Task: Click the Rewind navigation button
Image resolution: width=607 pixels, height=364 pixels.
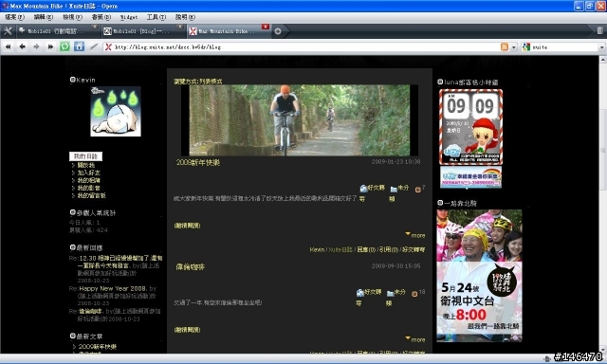Action: 9,46
